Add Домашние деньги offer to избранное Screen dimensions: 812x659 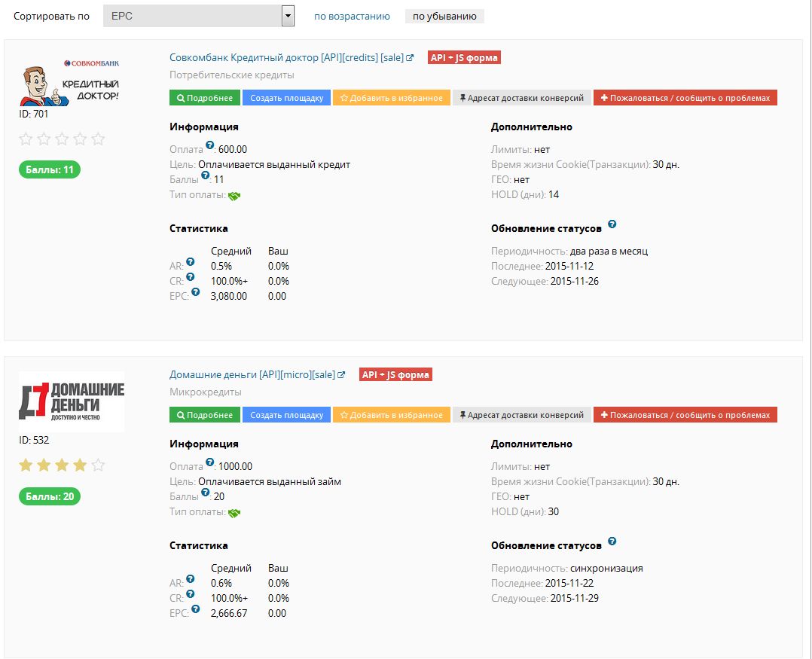click(392, 415)
